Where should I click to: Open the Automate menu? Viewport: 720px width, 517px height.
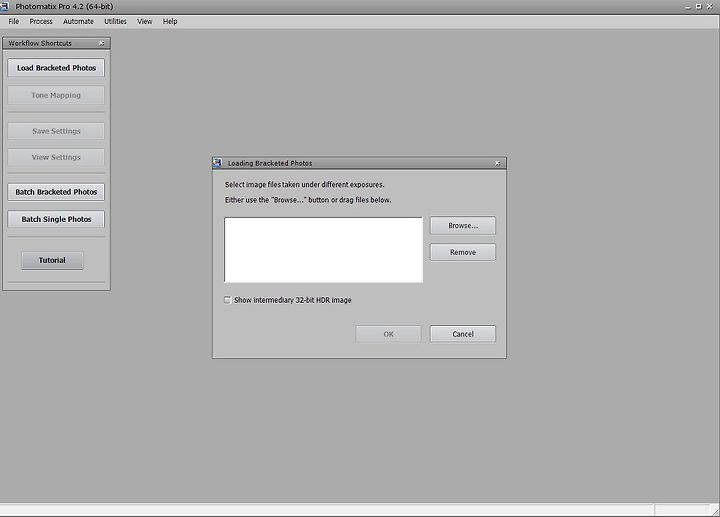point(78,22)
